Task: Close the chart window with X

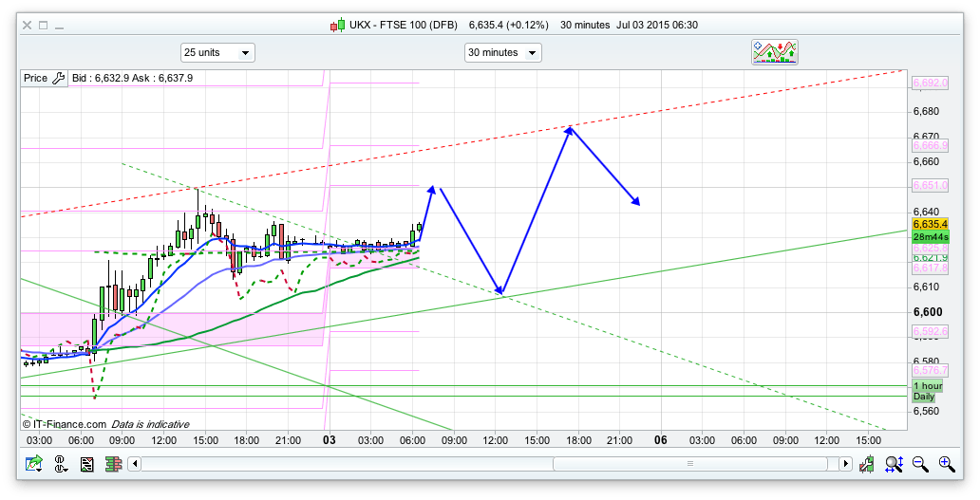Action: tap(27, 25)
